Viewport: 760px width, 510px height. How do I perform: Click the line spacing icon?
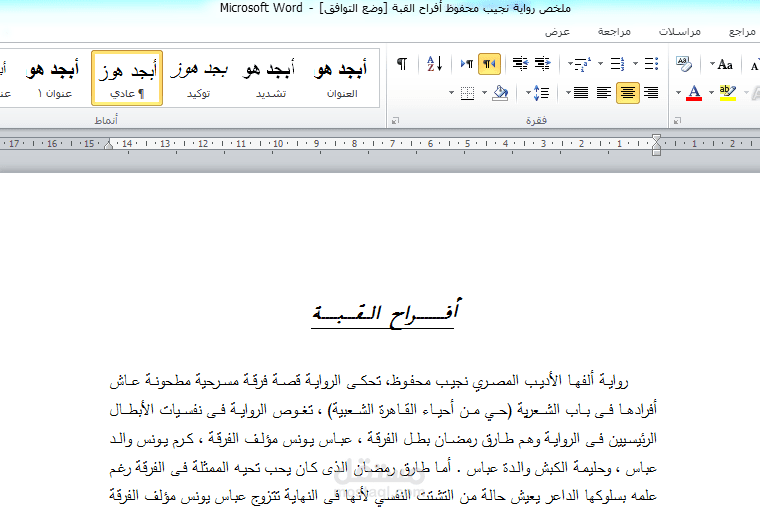(541, 93)
